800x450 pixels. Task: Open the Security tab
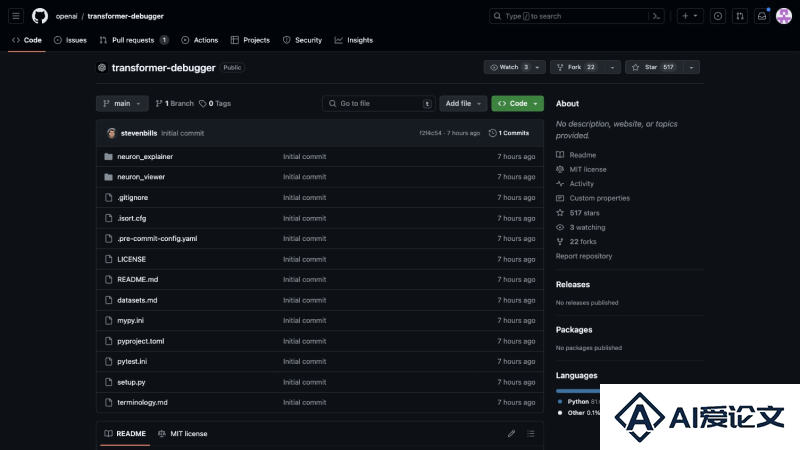303,40
